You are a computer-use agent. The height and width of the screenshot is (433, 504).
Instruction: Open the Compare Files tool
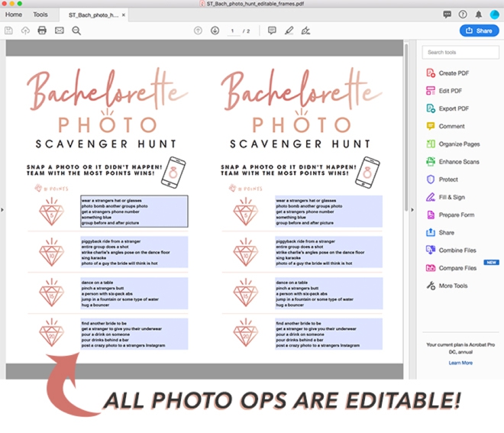click(x=451, y=268)
